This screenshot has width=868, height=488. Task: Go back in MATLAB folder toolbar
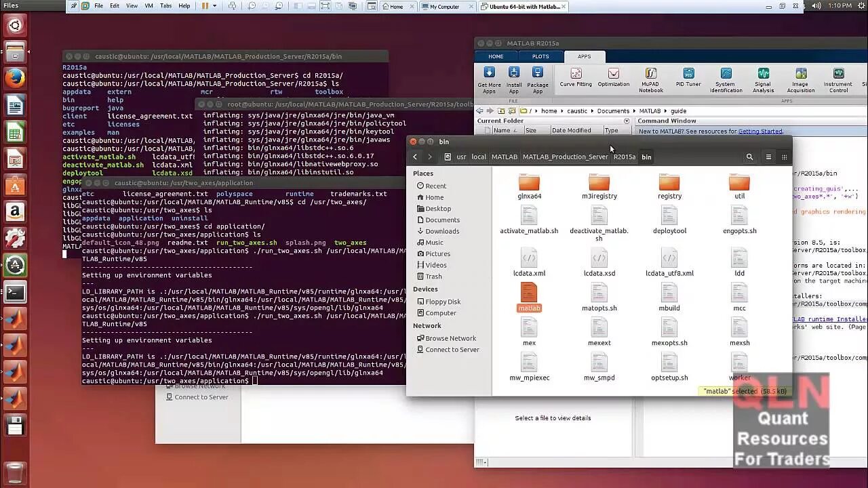[x=480, y=110]
